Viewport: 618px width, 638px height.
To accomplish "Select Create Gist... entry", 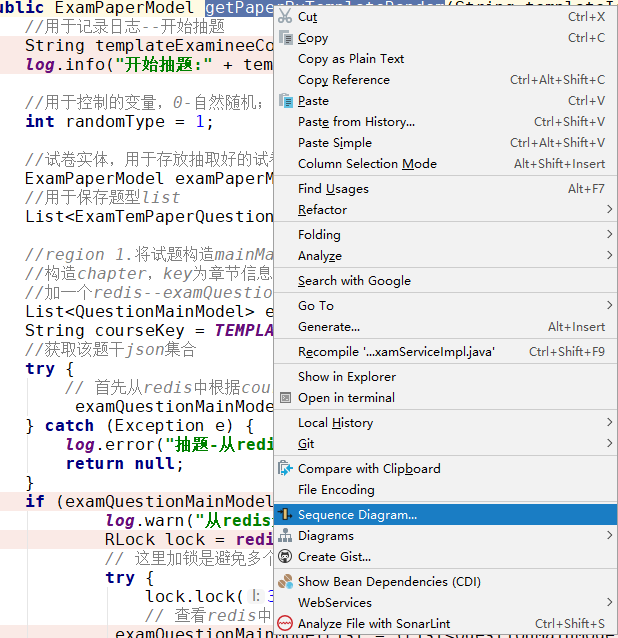I will pyautogui.click(x=445, y=556).
